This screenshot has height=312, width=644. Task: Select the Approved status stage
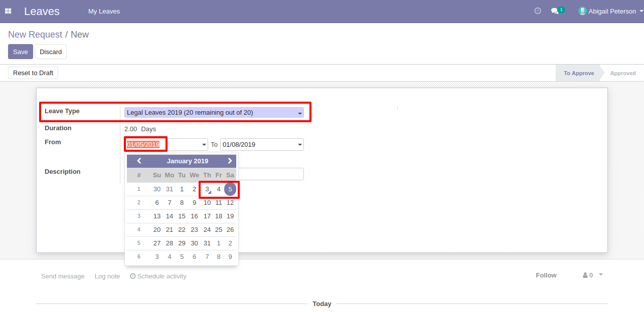coord(623,73)
